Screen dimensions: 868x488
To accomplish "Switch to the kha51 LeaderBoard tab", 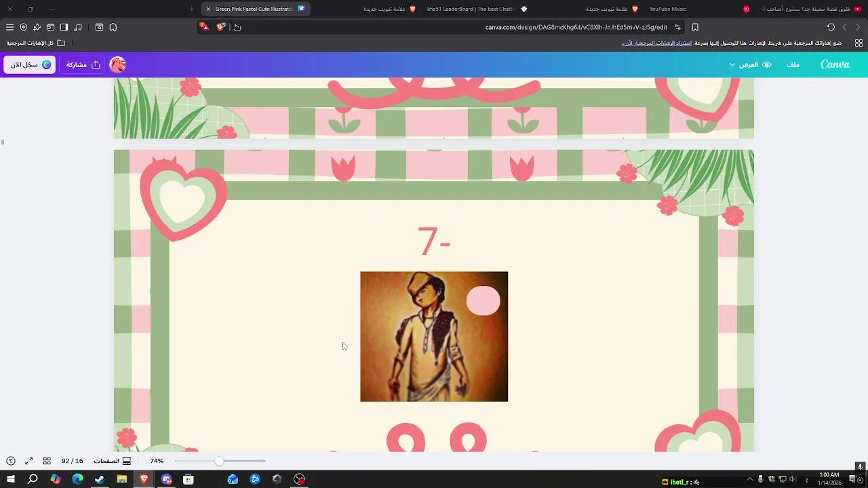I will click(x=477, y=9).
